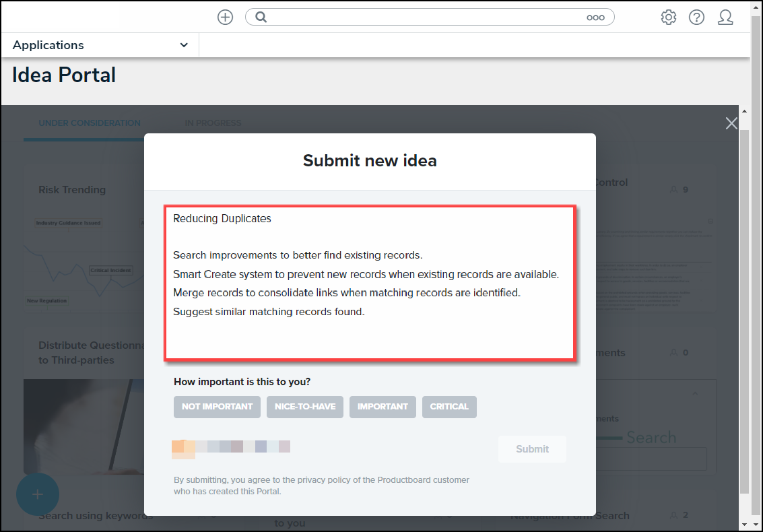Select NICE-TO-HAVE importance option
The width and height of the screenshot is (763, 532).
305,407
